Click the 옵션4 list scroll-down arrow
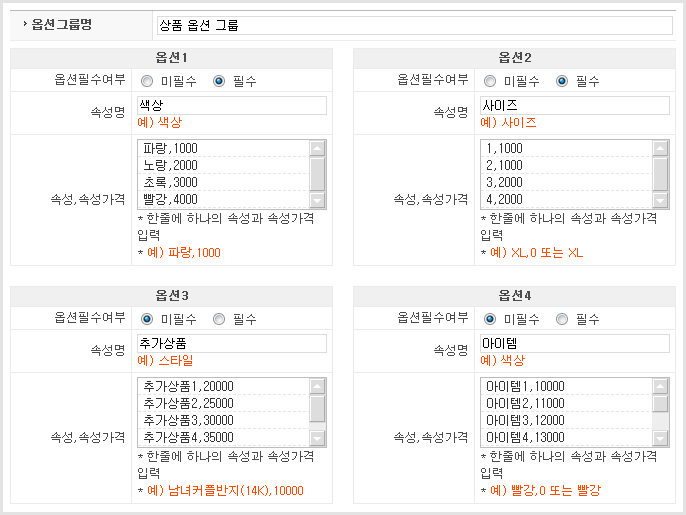The image size is (686, 515). point(660,438)
